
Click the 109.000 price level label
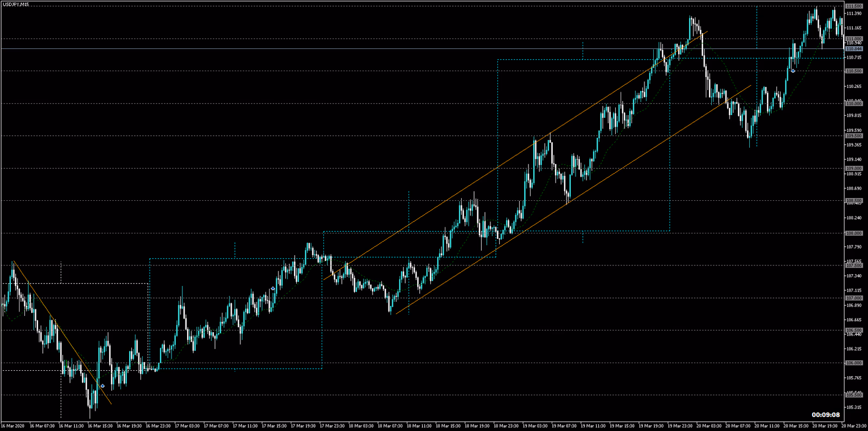(854, 168)
